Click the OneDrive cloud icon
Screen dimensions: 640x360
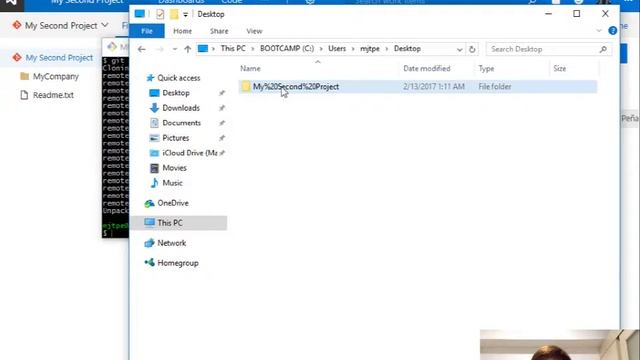(149, 203)
